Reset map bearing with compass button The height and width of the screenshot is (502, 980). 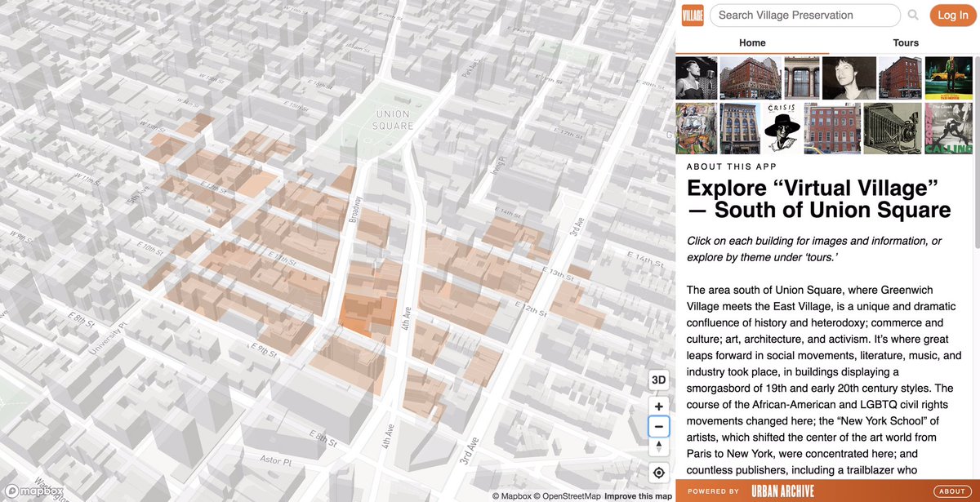click(x=659, y=446)
